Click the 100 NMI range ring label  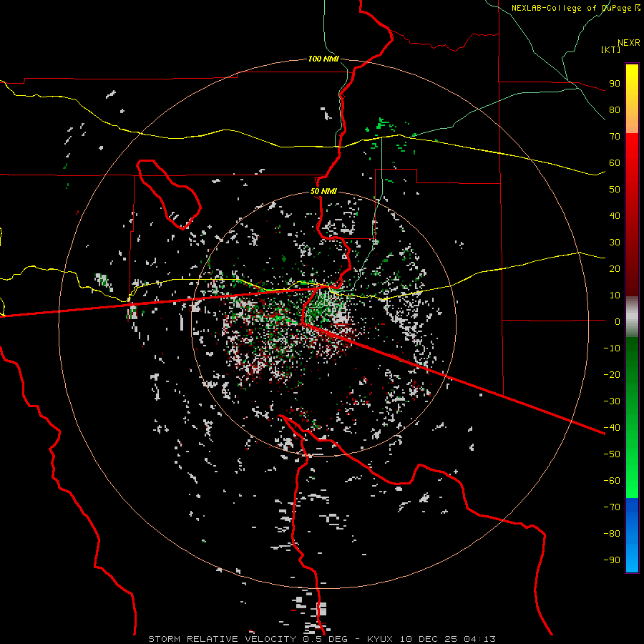pyautogui.click(x=323, y=59)
